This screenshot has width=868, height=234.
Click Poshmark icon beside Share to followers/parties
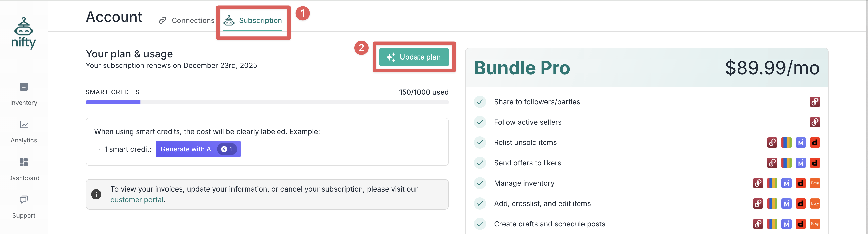(814, 102)
